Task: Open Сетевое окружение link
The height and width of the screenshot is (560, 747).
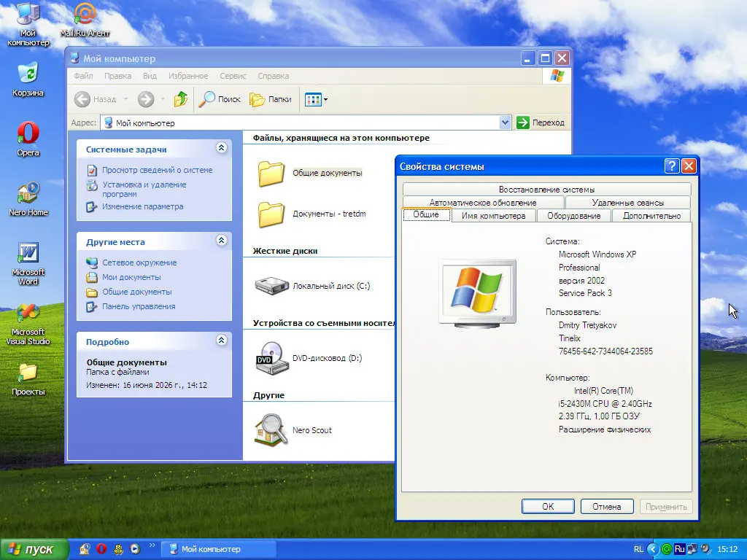Action: click(x=139, y=262)
